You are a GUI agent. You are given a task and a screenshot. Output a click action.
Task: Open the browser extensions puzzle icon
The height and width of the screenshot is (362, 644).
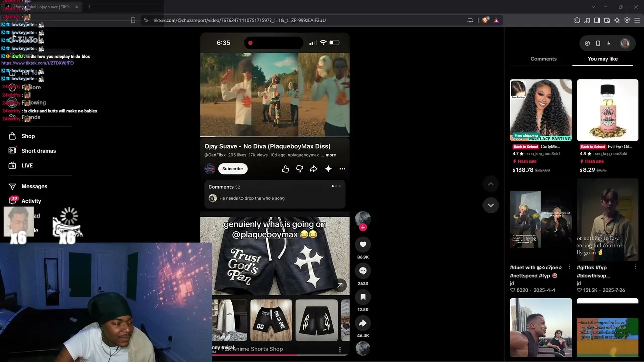coord(577,20)
